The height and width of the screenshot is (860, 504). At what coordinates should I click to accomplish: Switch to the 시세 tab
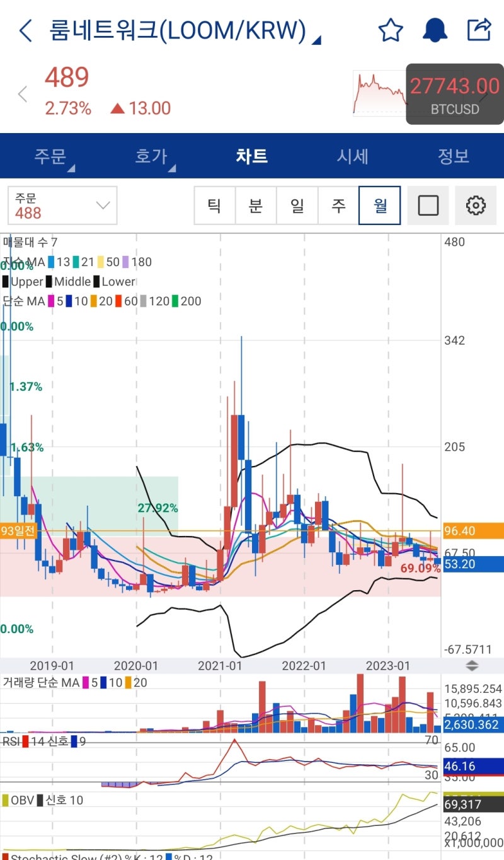coord(353,156)
